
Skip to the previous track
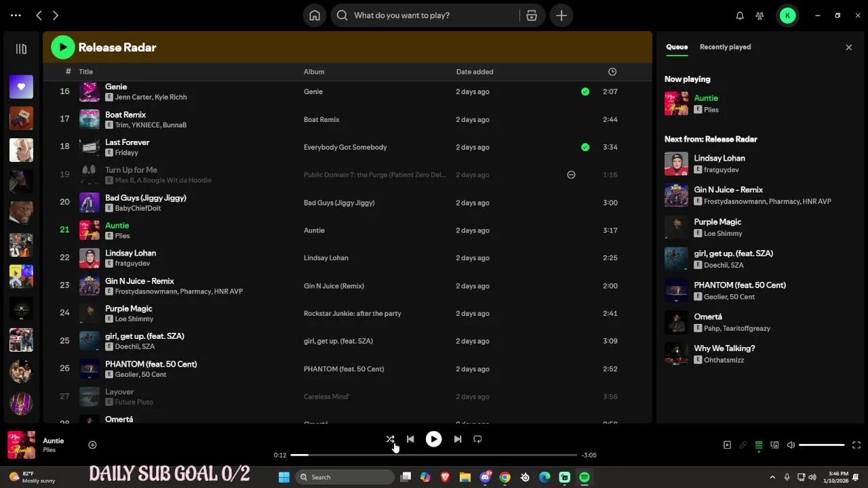(x=410, y=439)
